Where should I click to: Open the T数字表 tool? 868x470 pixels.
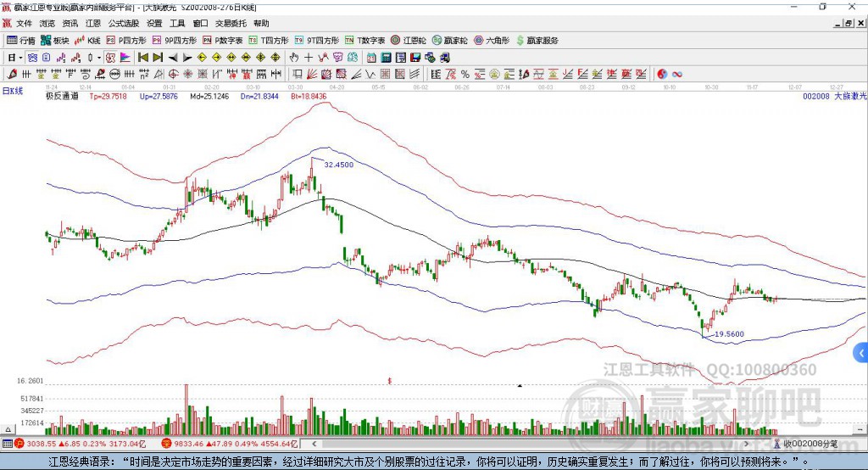pos(364,41)
